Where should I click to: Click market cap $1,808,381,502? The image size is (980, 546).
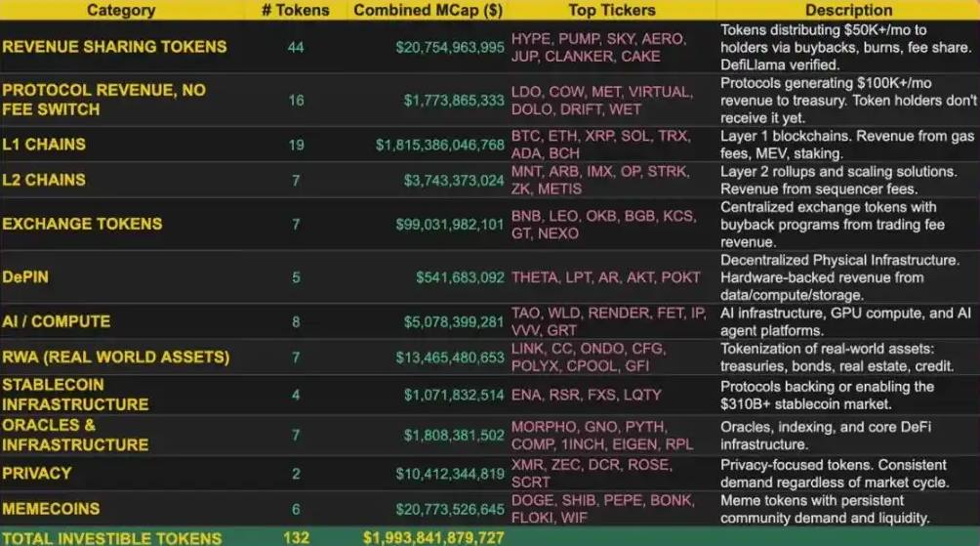[454, 436]
